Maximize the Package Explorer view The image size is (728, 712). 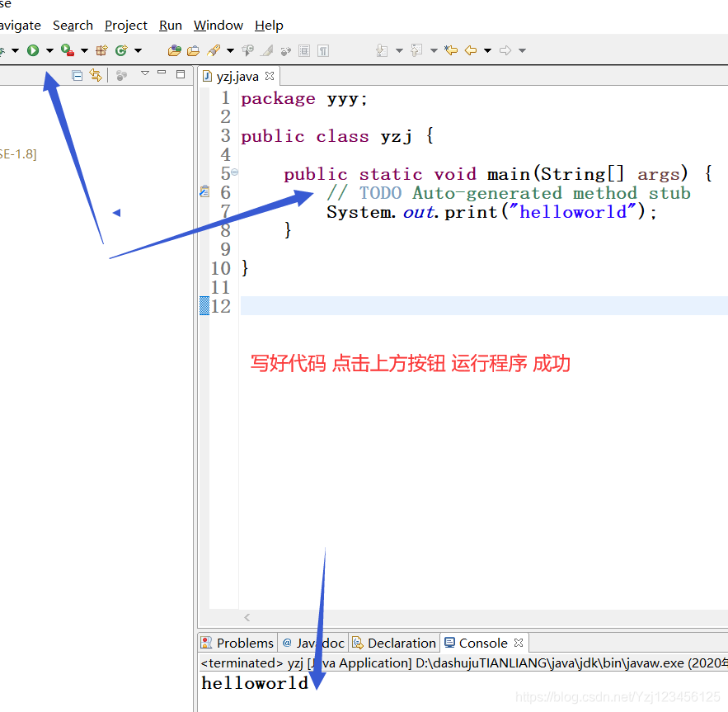click(181, 74)
